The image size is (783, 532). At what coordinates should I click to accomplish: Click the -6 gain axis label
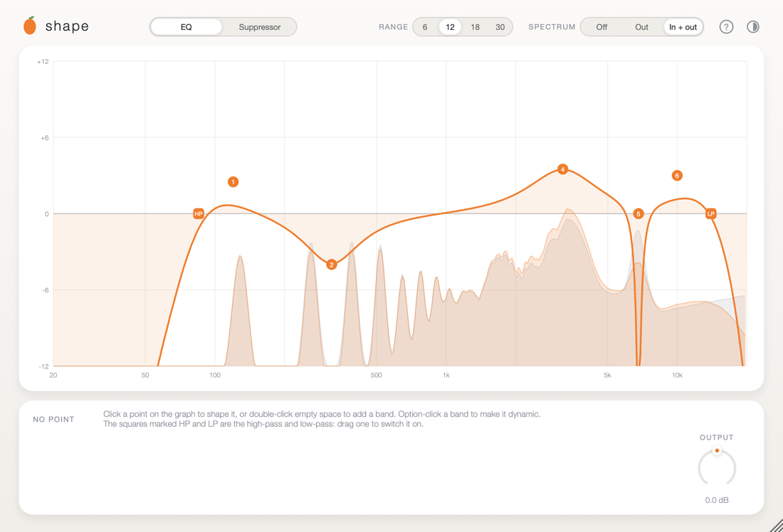(x=45, y=290)
